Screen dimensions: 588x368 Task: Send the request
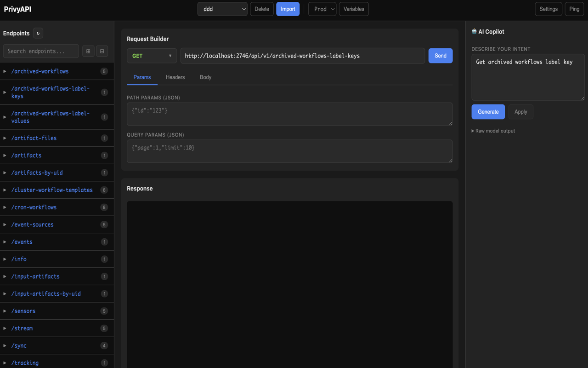click(x=440, y=55)
